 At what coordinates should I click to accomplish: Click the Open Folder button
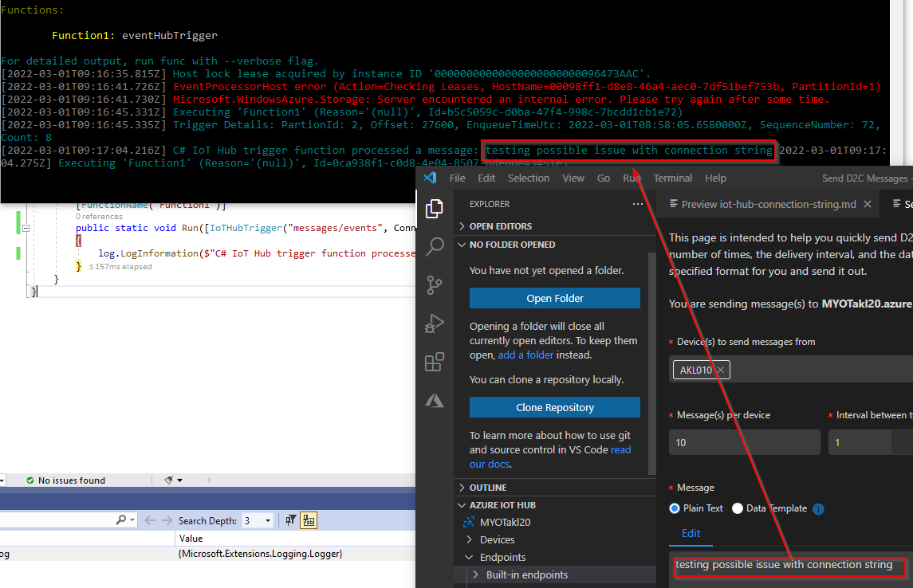[x=555, y=298]
